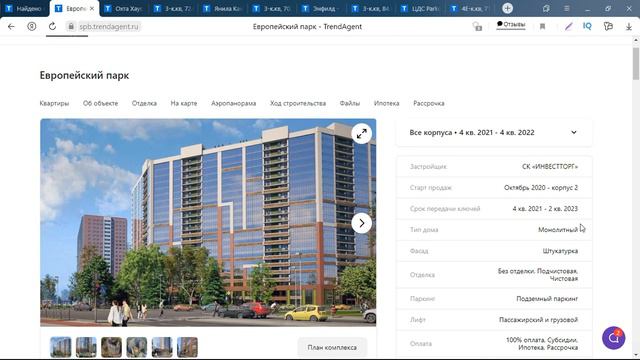Click the Подземный паркинг value

pos(547,299)
